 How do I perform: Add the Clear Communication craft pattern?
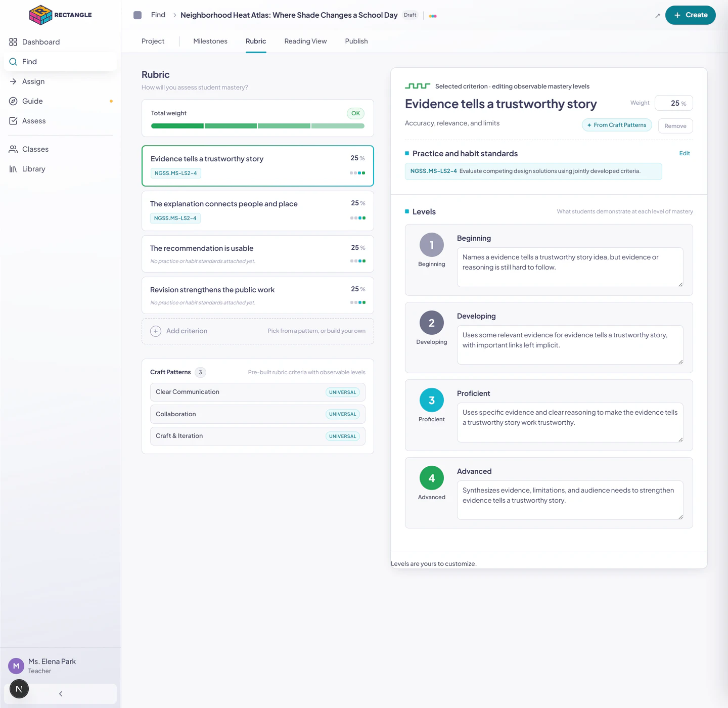[x=258, y=392]
